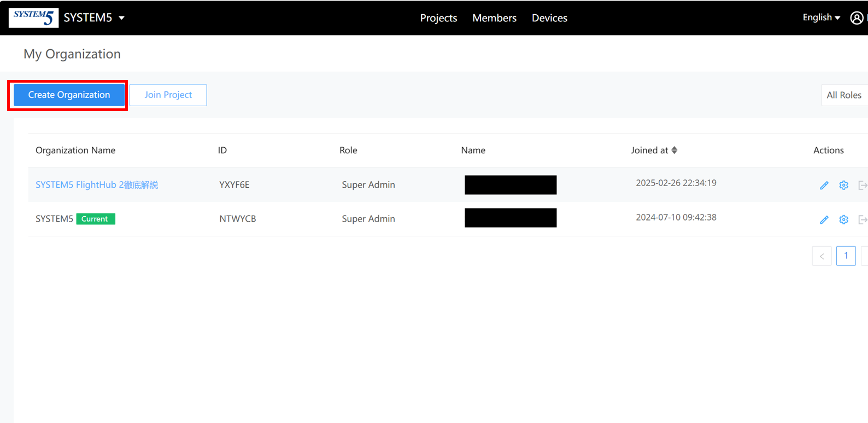Click the join date 2024-07-10 09:42:38
Screen dimensions: 868x423
pos(676,217)
